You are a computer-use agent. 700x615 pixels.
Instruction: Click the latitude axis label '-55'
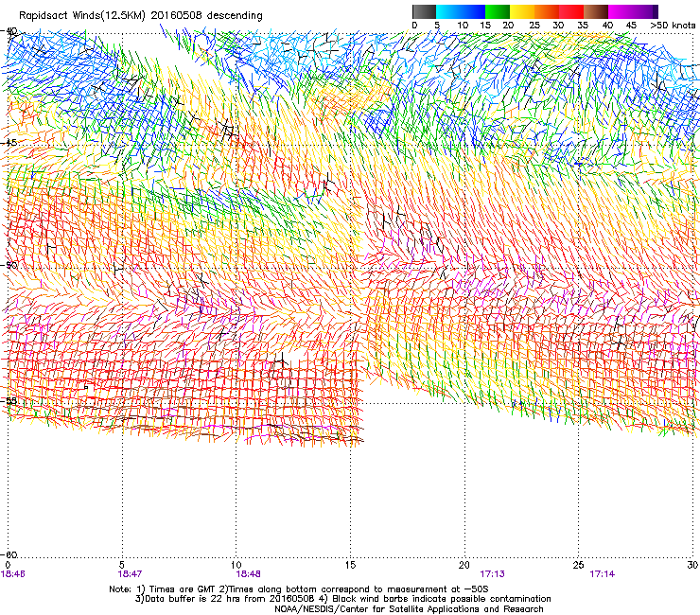9,401
